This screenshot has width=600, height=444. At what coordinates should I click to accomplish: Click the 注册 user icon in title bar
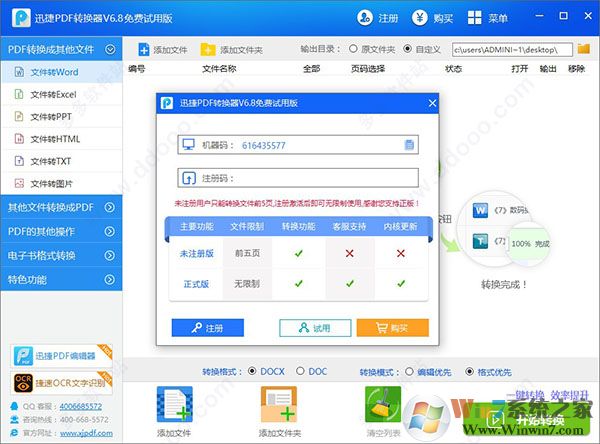click(x=365, y=18)
